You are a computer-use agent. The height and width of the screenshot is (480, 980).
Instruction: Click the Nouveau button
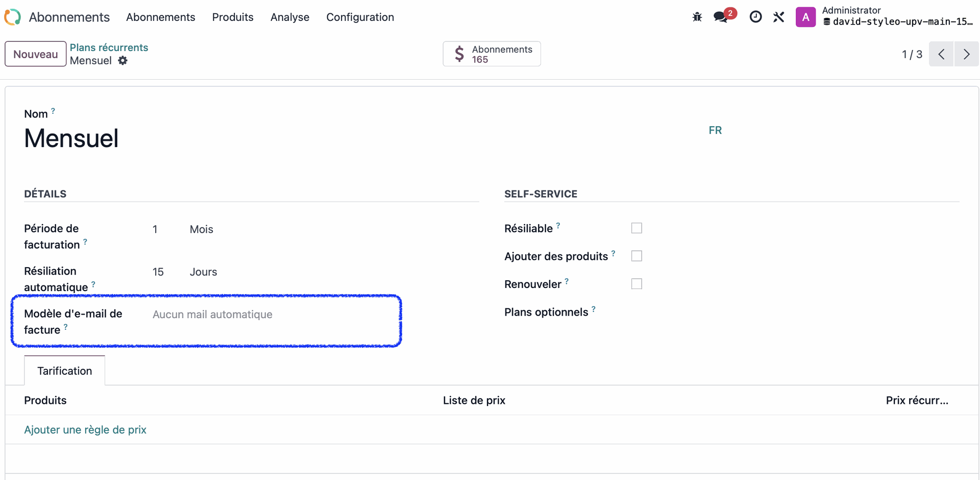tap(36, 54)
